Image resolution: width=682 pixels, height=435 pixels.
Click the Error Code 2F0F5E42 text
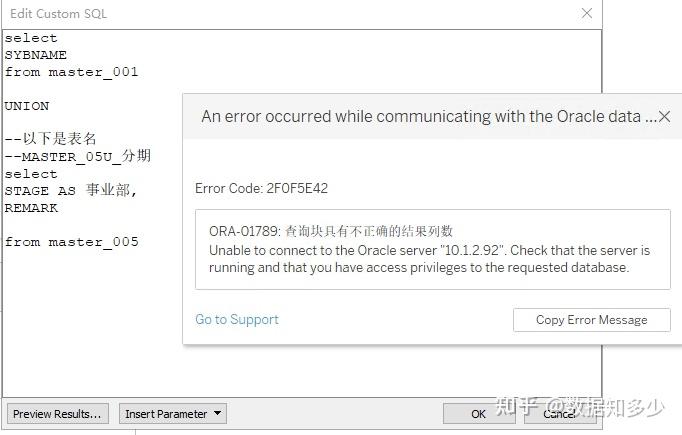(x=261, y=188)
